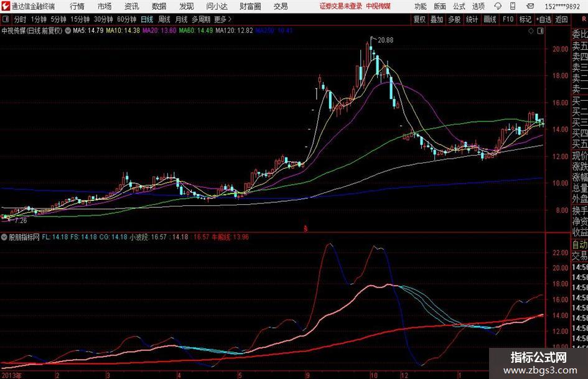Click account number 152****9892
The width and height of the screenshot is (588, 379).
(562, 6)
